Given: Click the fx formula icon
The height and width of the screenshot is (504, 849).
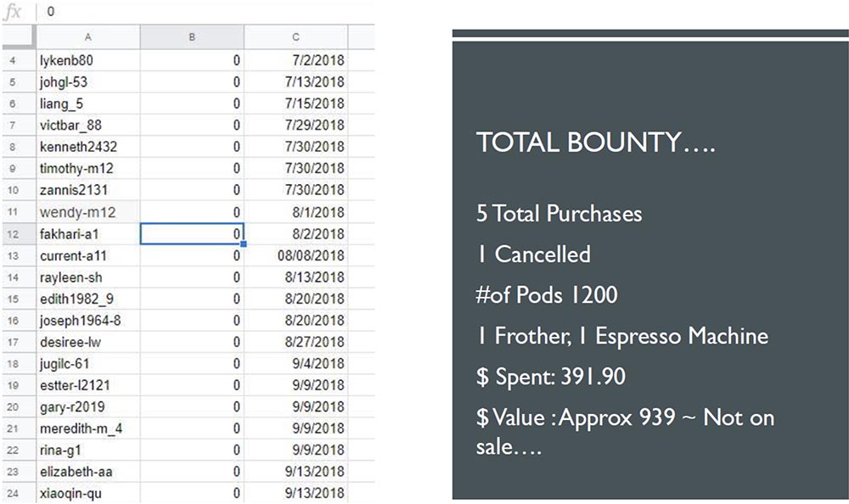Looking at the screenshot, I should [x=14, y=12].
